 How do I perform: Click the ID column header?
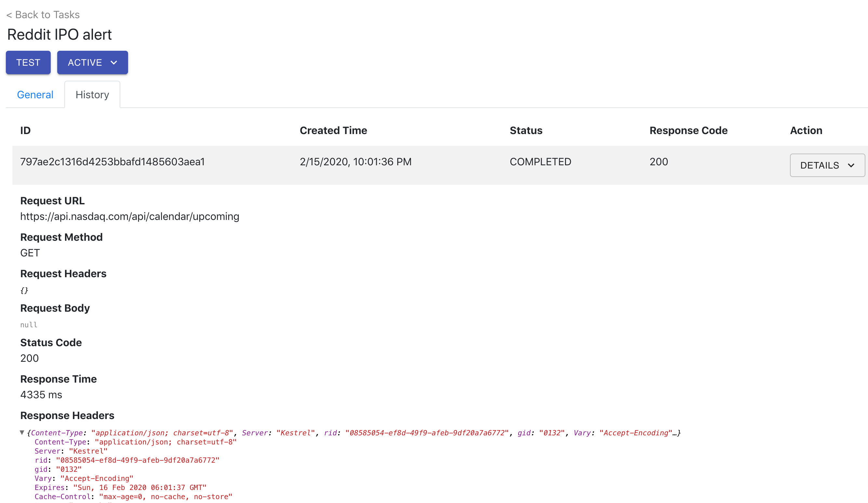(25, 130)
